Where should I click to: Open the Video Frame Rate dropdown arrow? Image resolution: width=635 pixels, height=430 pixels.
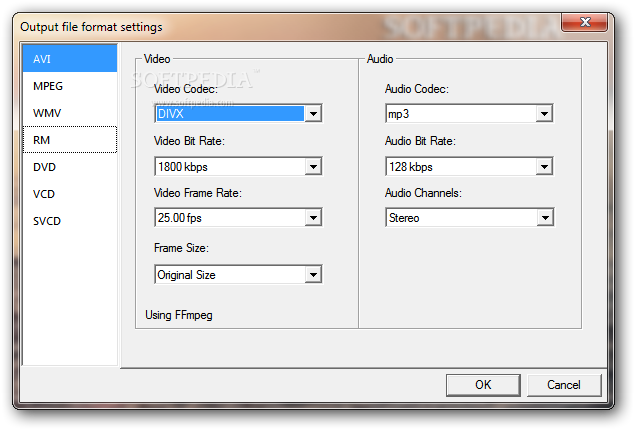(x=313, y=218)
